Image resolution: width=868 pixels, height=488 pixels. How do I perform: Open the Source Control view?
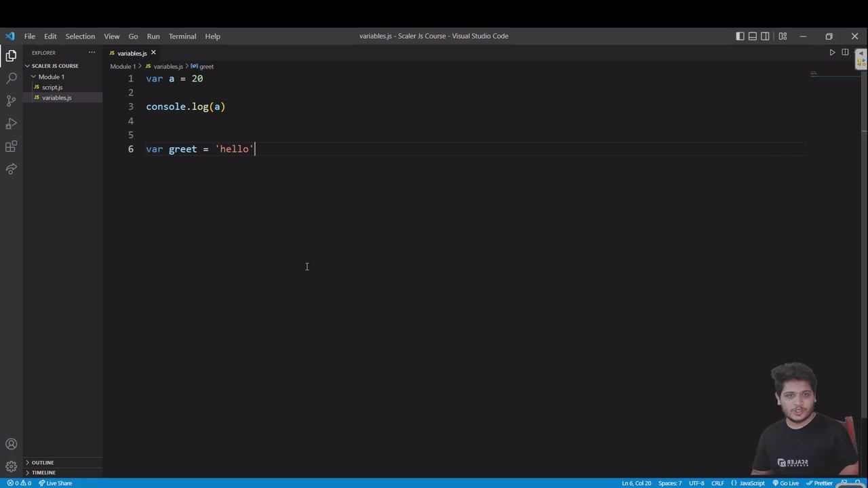pyautogui.click(x=11, y=101)
